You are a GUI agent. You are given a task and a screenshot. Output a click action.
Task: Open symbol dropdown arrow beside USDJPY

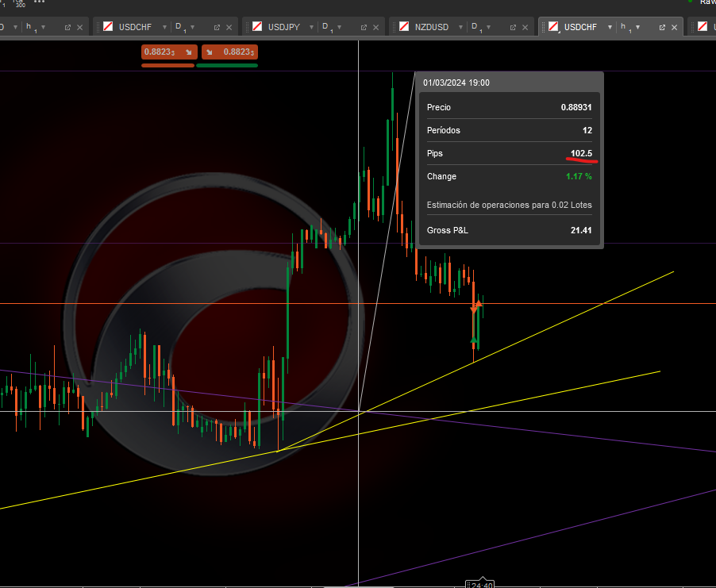311,28
